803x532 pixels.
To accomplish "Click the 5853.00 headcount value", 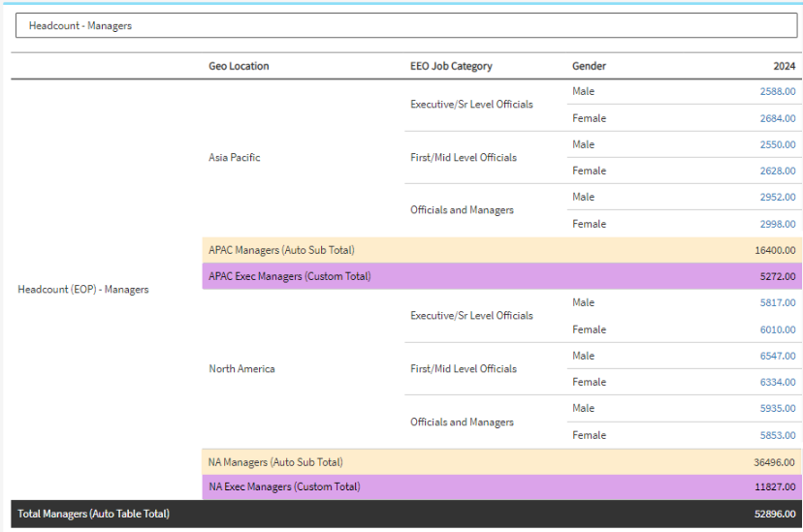I will point(778,435).
